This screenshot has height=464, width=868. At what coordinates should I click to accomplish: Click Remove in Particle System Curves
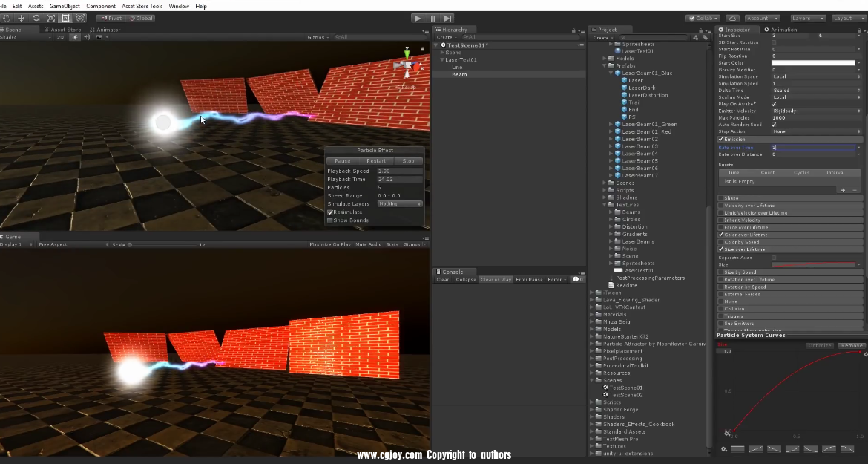851,346
